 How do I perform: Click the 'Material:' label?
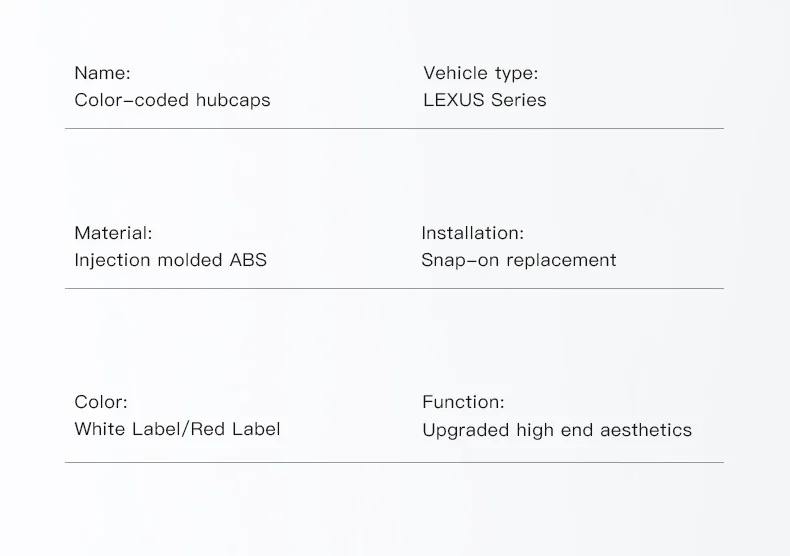click(113, 233)
